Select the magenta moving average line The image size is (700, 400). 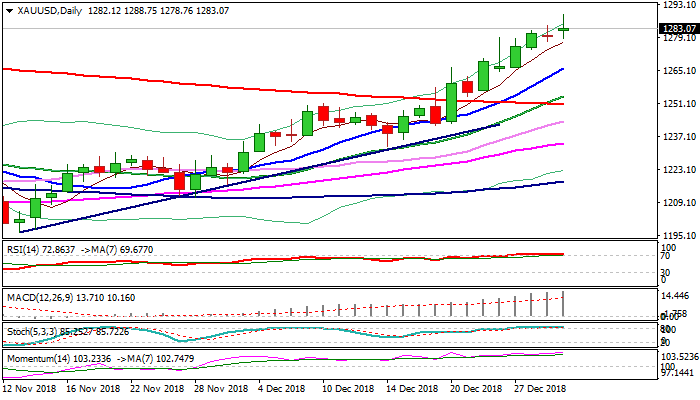pyautogui.click(x=400, y=166)
